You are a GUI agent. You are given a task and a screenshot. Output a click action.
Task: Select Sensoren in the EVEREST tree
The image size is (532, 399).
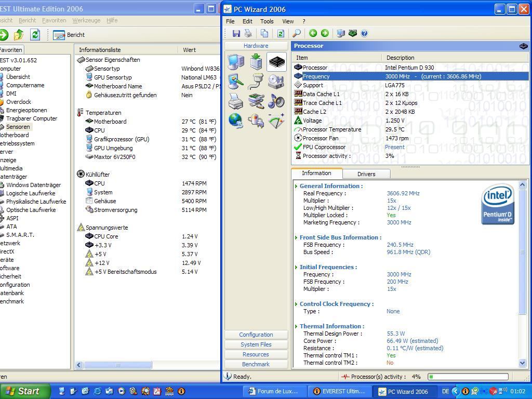(18, 127)
